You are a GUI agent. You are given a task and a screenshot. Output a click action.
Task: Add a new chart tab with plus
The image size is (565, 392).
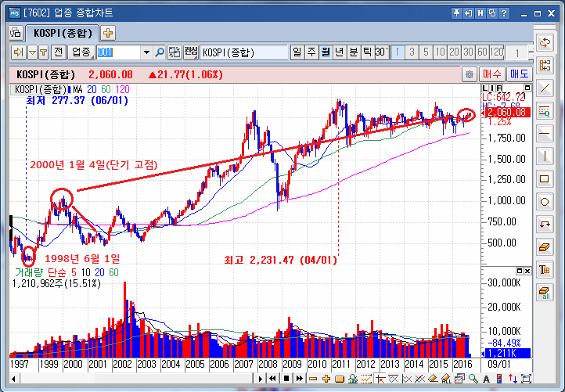pos(108,32)
